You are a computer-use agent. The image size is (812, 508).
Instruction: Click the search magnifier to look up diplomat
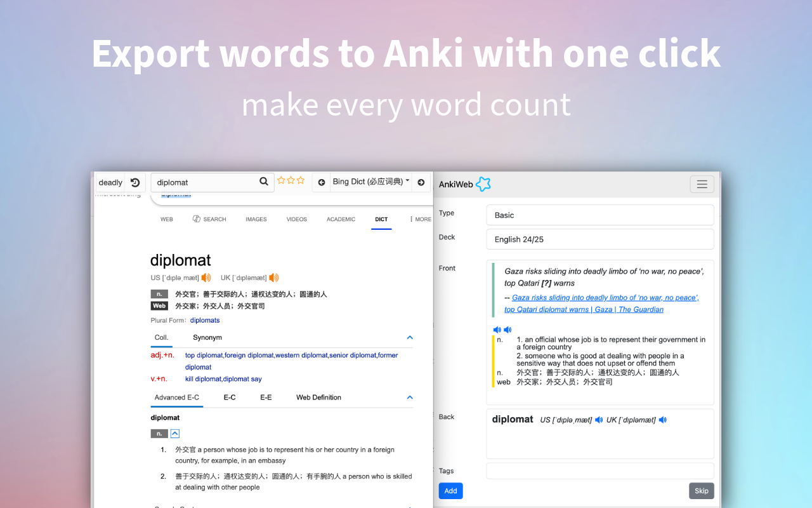coord(264,182)
